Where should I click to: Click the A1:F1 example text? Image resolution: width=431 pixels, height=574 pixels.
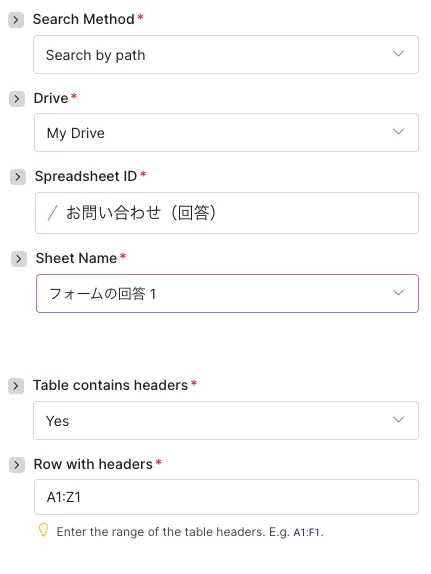306,532
